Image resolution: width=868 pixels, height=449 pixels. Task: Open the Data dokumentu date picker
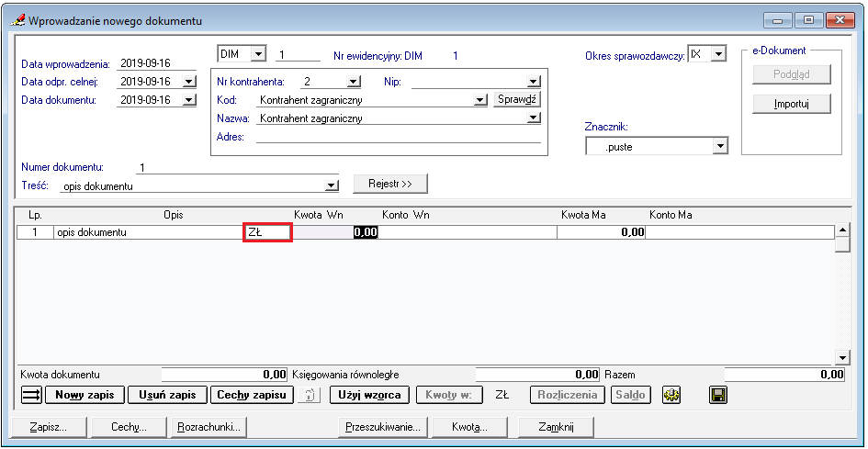pos(189,100)
